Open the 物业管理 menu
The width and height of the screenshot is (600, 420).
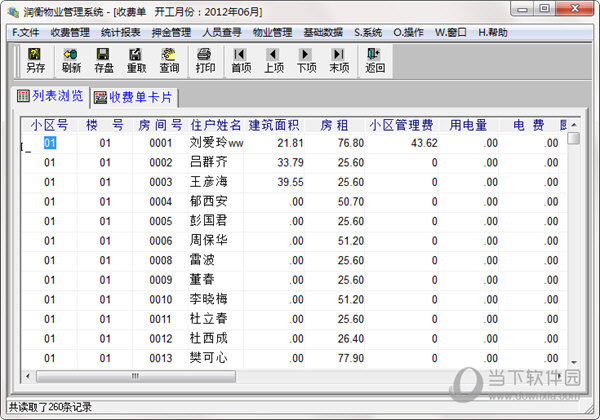coord(272,33)
